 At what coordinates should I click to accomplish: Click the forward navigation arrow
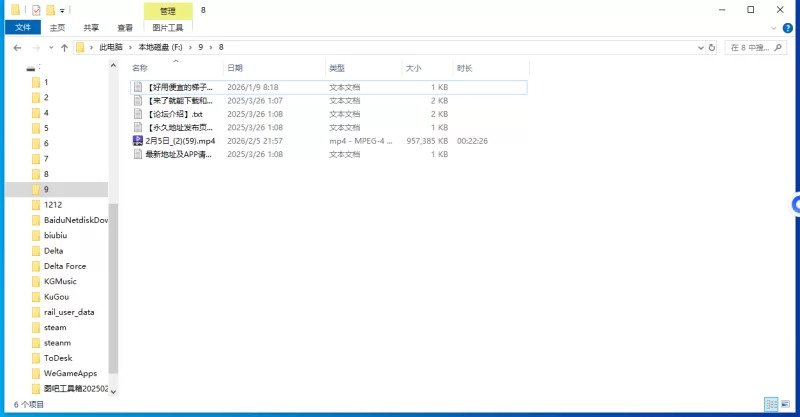pyautogui.click(x=36, y=47)
